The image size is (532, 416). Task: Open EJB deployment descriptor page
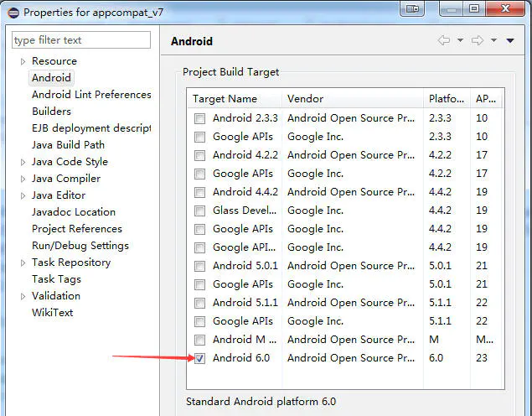91,128
